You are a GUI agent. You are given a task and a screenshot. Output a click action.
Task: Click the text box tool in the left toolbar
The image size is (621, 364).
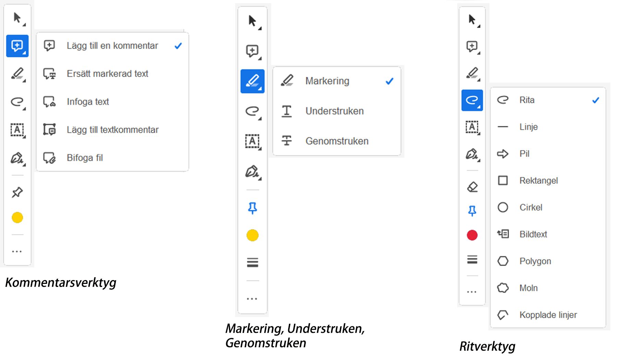click(17, 130)
